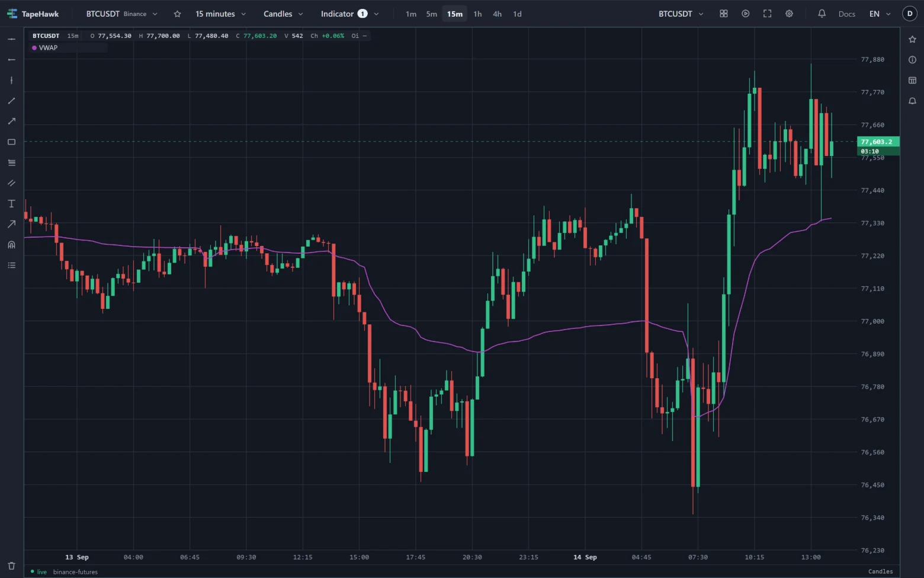Image resolution: width=924 pixels, height=578 pixels.
Task: Go home via the TapeHawk logo
Action: (x=33, y=14)
